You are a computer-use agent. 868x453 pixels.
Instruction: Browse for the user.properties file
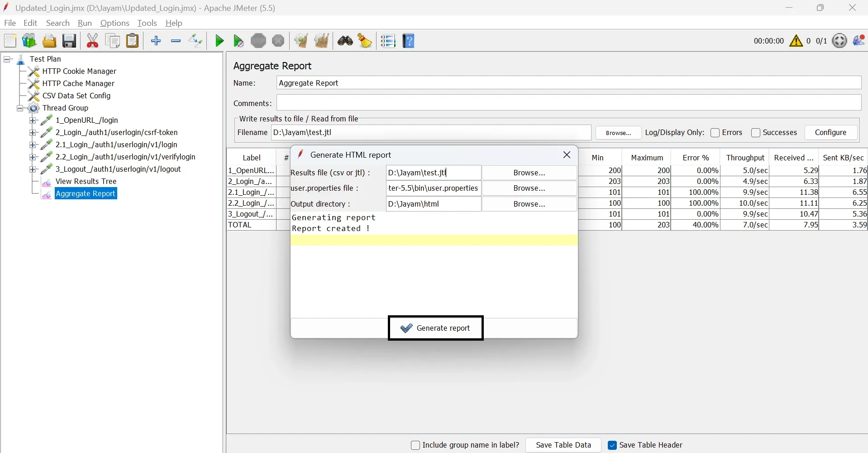coord(529,188)
